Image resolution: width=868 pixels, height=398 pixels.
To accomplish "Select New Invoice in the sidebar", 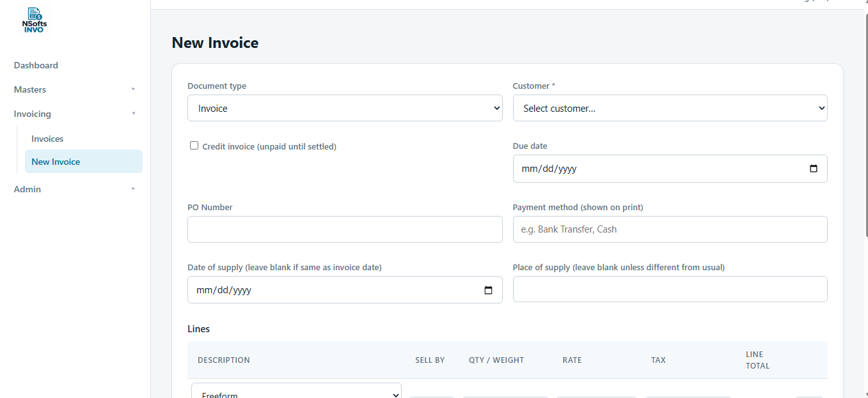I will (84, 162).
